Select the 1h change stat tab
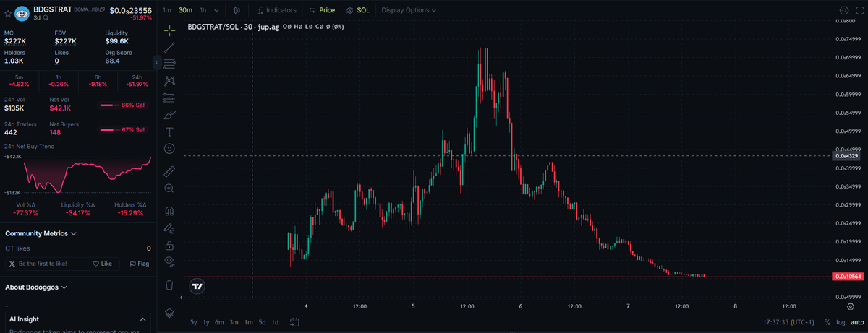 coord(59,80)
